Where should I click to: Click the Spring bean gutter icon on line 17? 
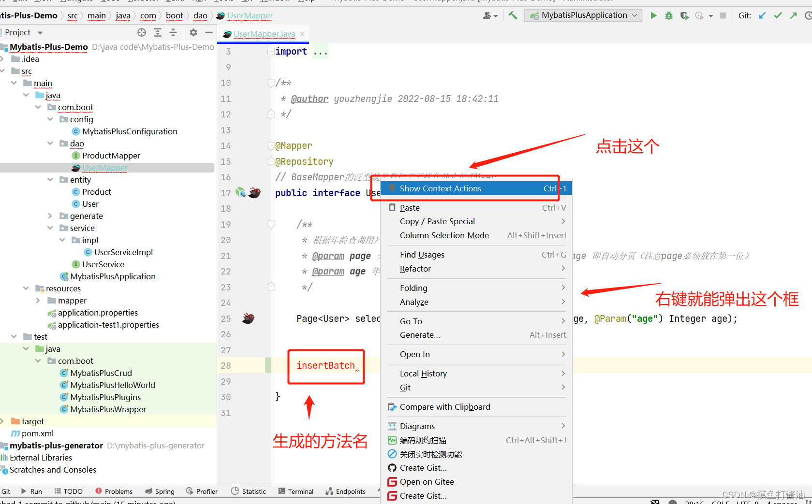240,192
